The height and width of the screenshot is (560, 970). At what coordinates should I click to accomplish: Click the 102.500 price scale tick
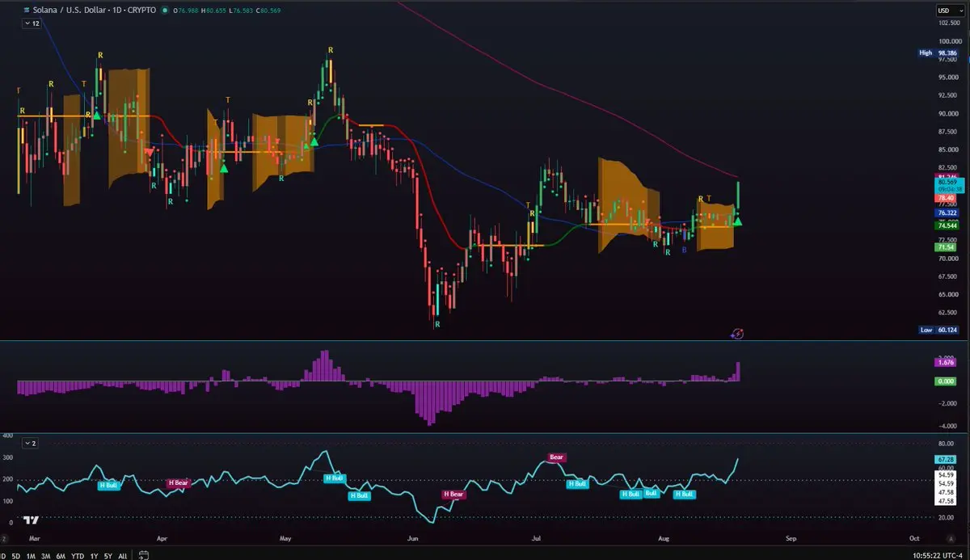(948, 23)
